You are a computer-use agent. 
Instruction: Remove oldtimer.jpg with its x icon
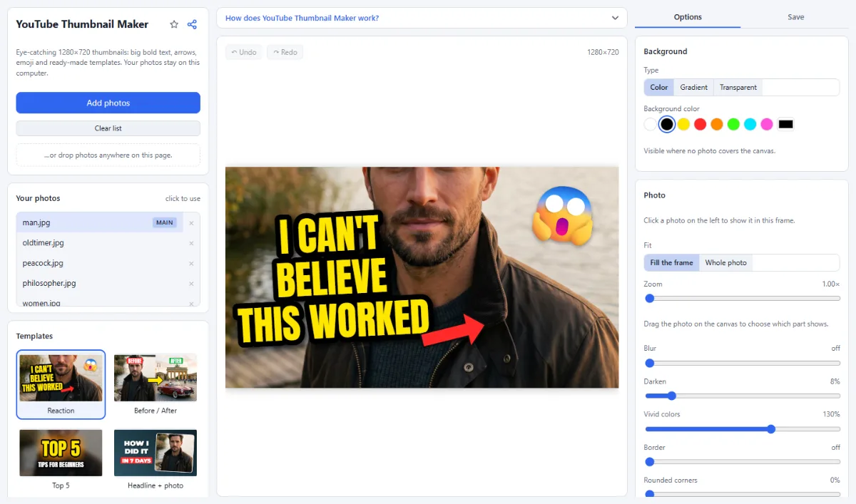coord(191,243)
